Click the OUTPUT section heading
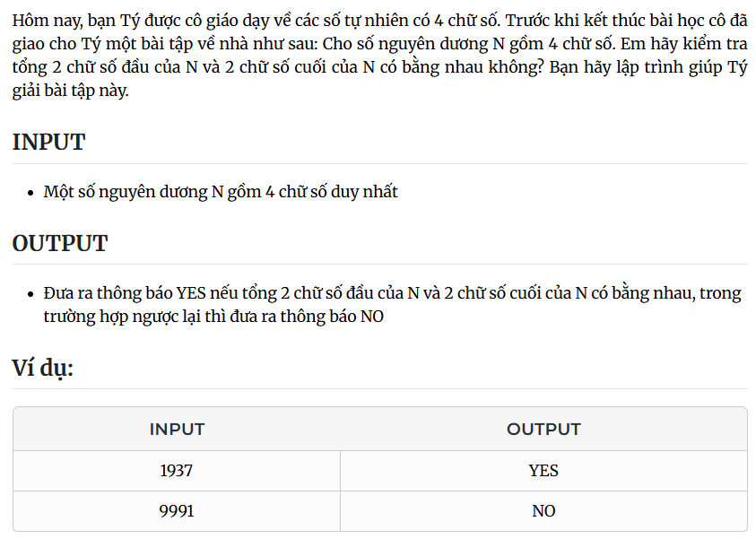 pyautogui.click(x=60, y=243)
